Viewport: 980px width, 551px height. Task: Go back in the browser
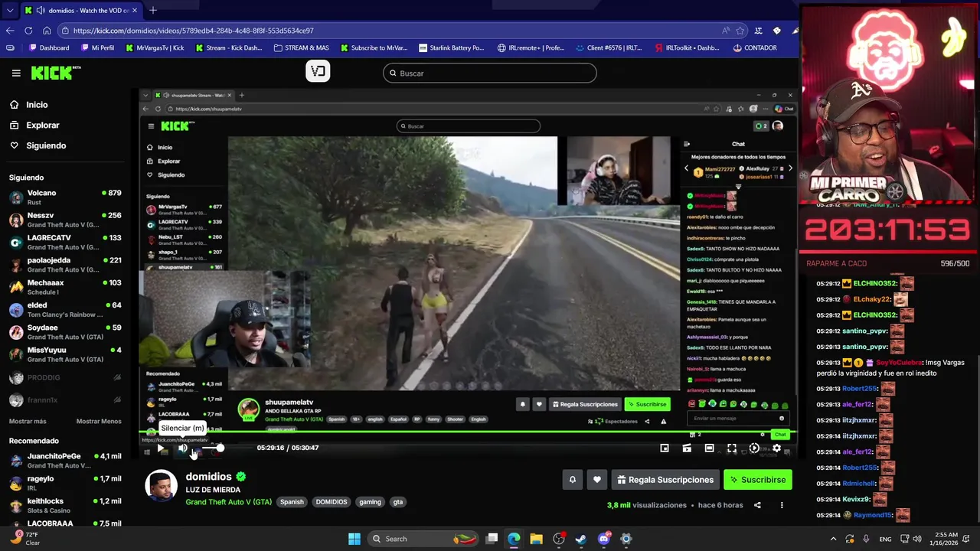(x=10, y=31)
